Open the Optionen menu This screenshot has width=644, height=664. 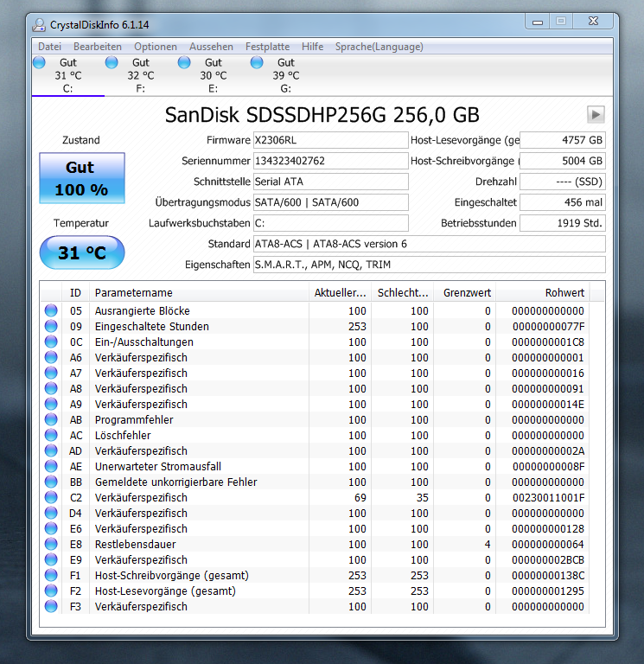point(156,47)
